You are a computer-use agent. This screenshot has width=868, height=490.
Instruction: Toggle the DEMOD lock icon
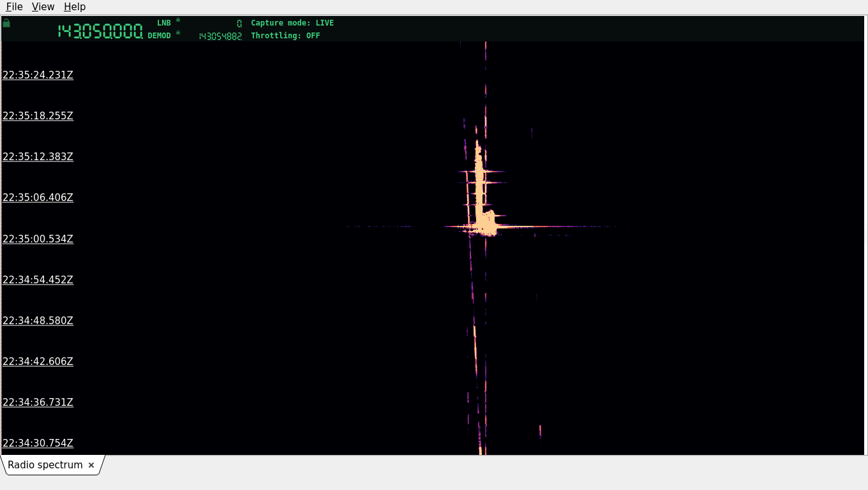(178, 33)
